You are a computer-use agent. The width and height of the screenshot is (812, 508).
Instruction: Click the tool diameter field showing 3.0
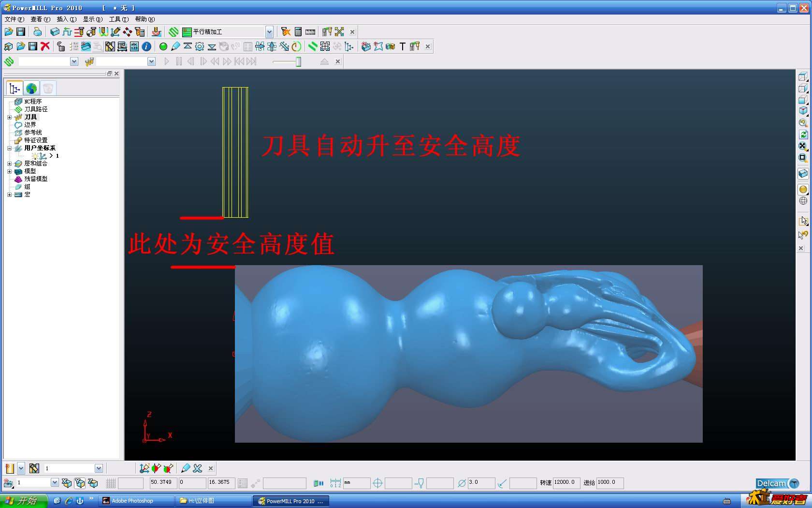coord(481,483)
